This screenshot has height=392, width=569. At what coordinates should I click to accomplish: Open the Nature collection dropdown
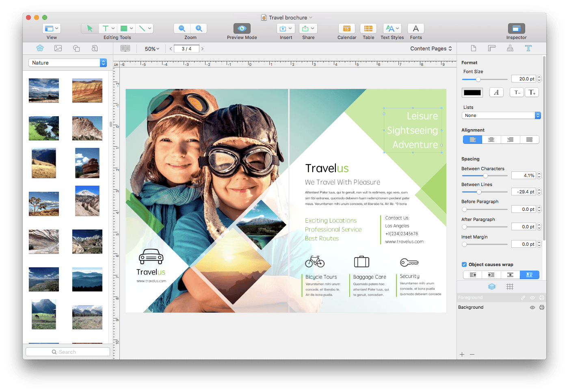pos(67,63)
